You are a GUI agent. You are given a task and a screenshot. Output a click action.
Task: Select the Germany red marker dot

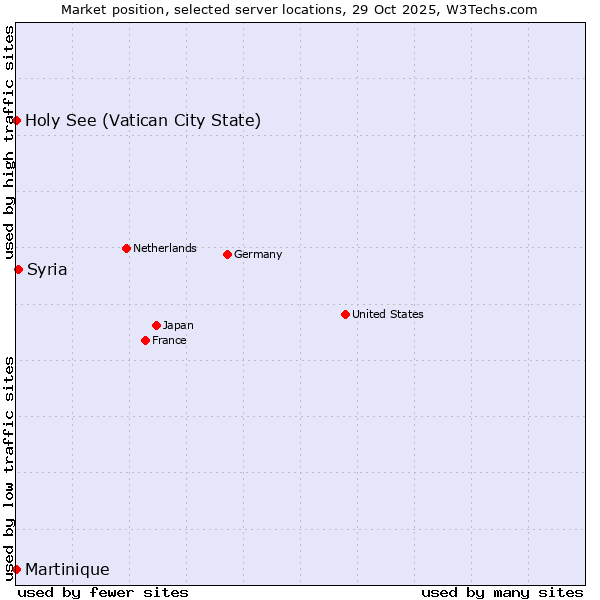point(227,254)
